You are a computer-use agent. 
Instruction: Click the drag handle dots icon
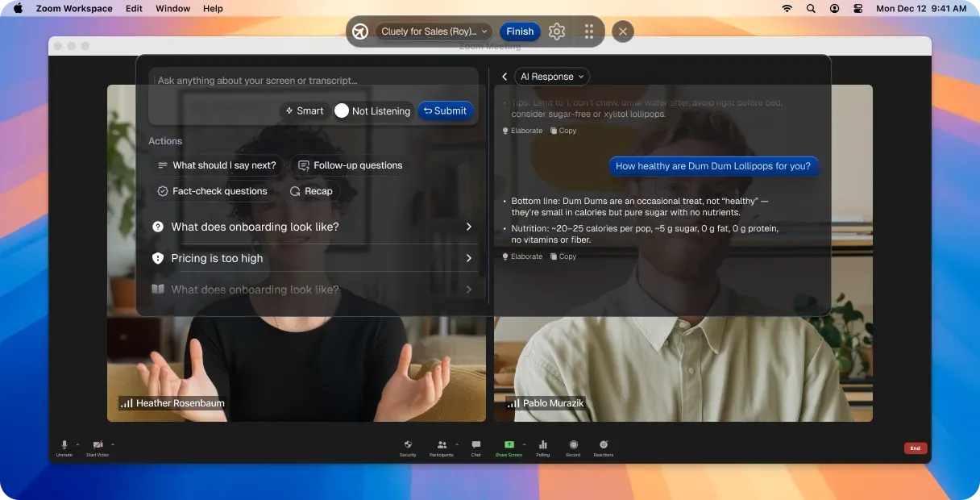589,31
